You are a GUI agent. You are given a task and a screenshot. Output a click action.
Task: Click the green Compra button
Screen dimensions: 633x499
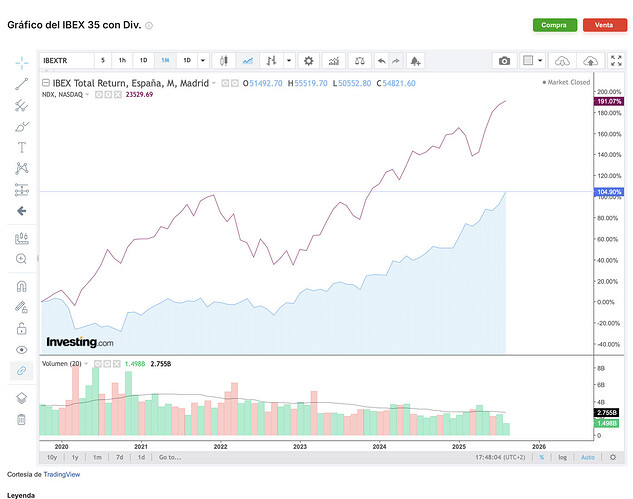tap(555, 25)
